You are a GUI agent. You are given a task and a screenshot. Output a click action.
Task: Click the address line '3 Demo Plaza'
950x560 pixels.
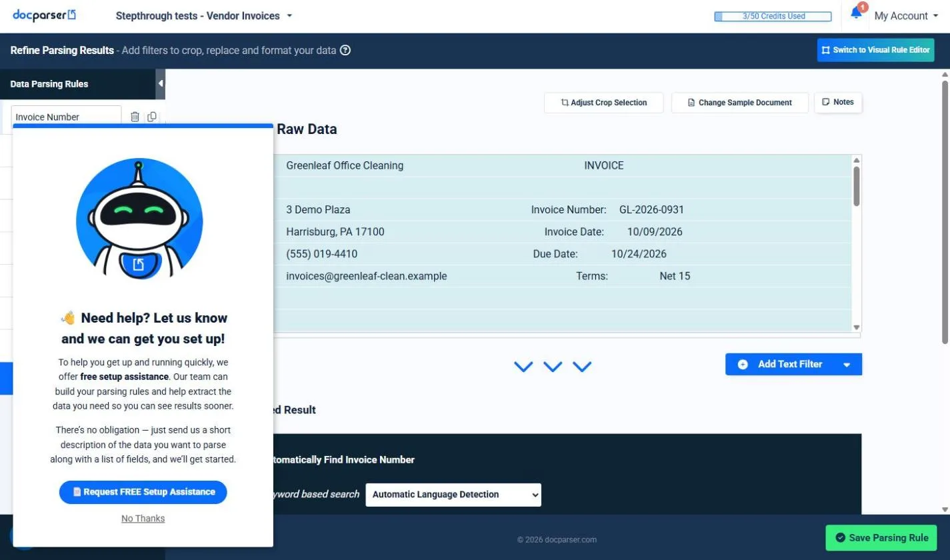tap(318, 210)
